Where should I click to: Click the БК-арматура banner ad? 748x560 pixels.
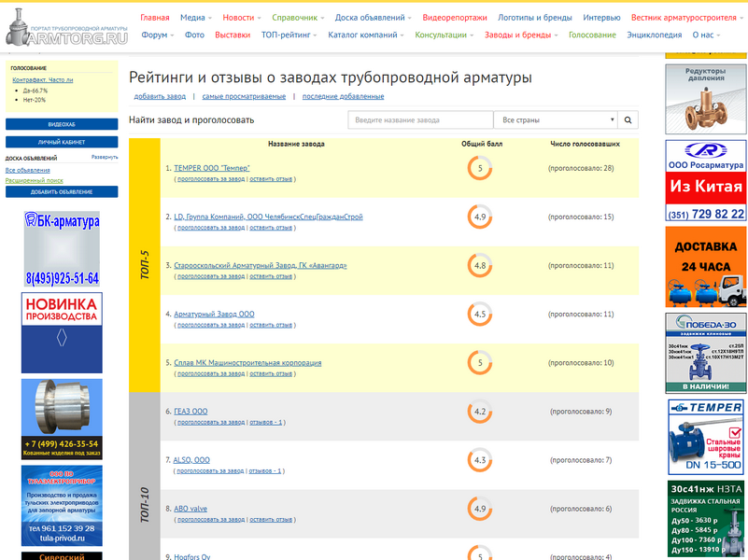click(62, 247)
